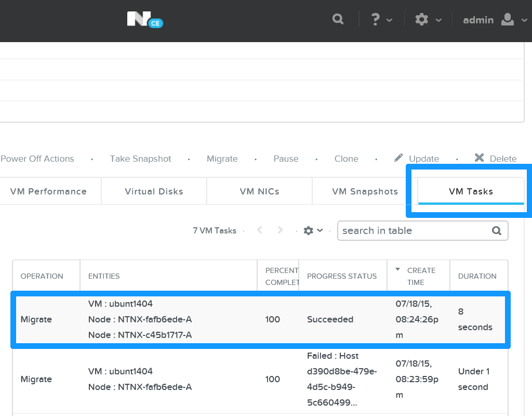The width and height of the screenshot is (532, 416).
Task: Open the Virtual Disks tab
Action: (153, 191)
